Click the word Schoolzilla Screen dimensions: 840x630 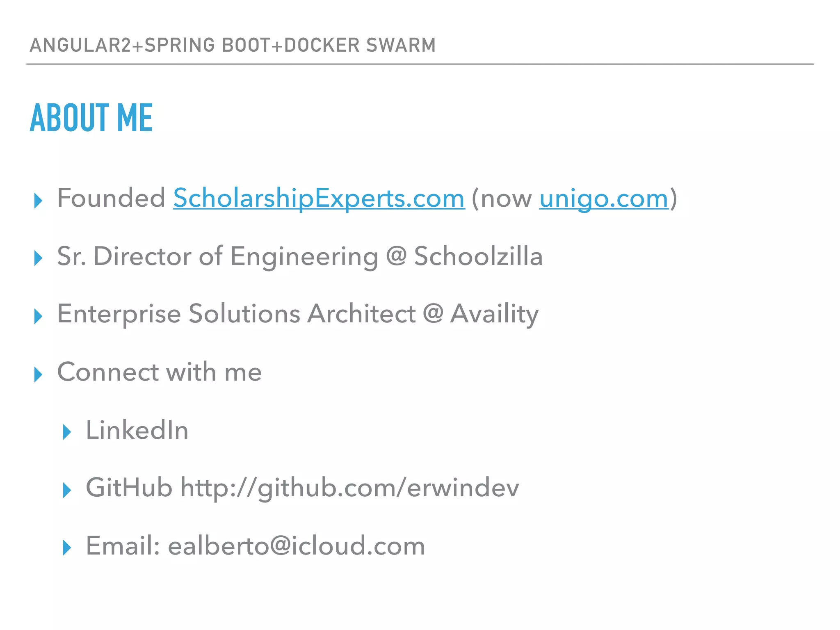tap(478, 256)
